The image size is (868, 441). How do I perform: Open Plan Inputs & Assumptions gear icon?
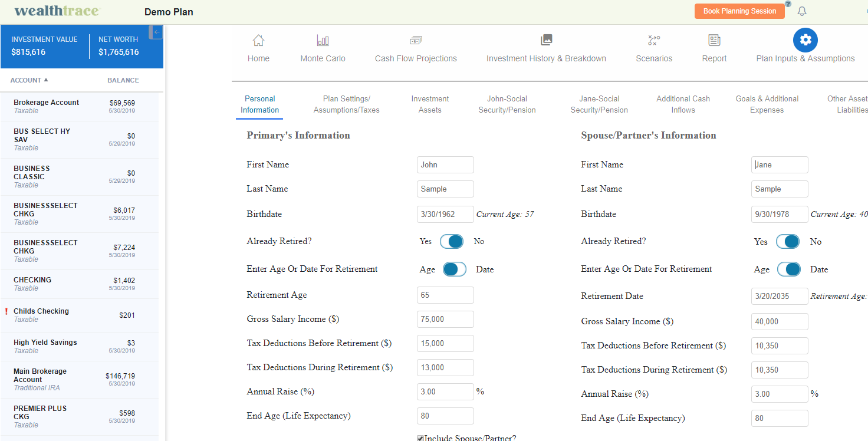pyautogui.click(x=805, y=40)
